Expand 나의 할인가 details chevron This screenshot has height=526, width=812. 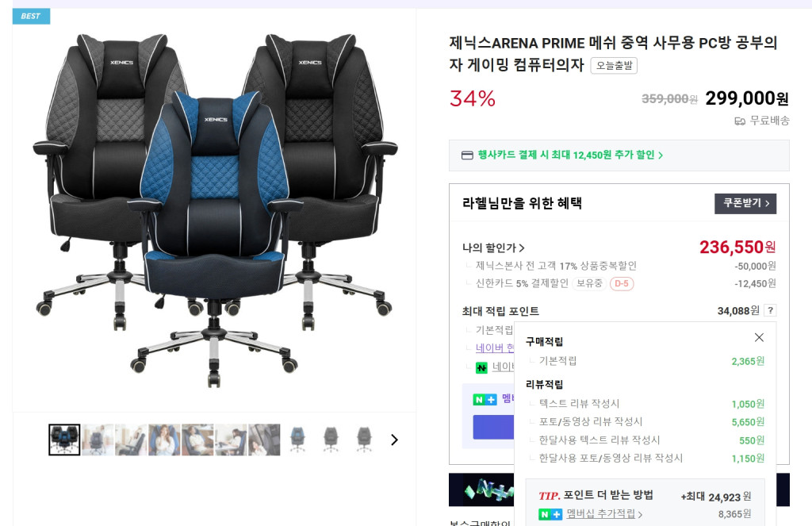522,248
